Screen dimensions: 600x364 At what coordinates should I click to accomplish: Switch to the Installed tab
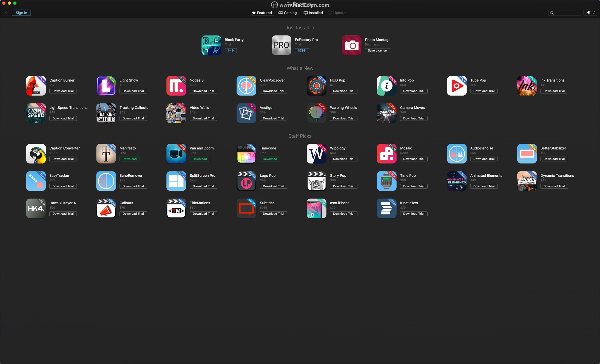pyautogui.click(x=313, y=13)
